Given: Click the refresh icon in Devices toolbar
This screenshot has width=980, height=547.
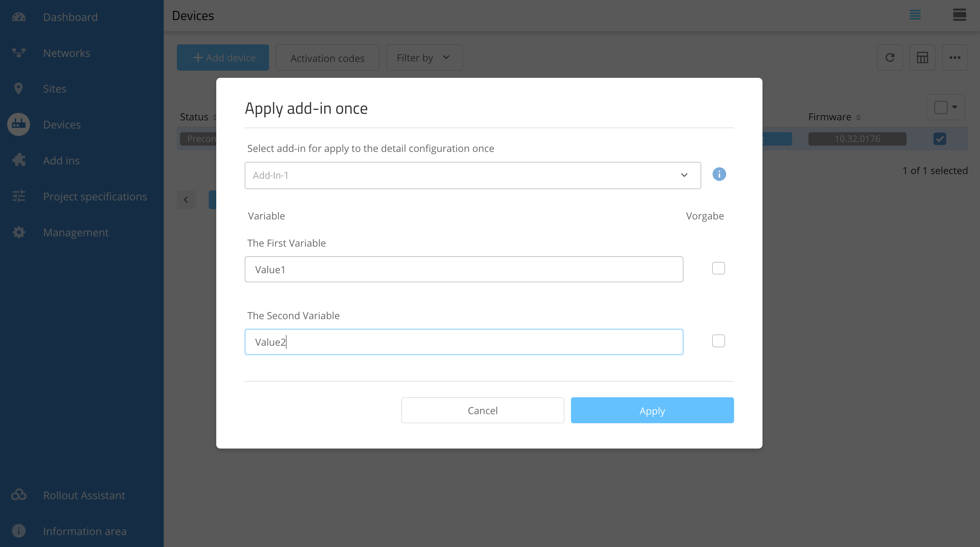Looking at the screenshot, I should (889, 58).
